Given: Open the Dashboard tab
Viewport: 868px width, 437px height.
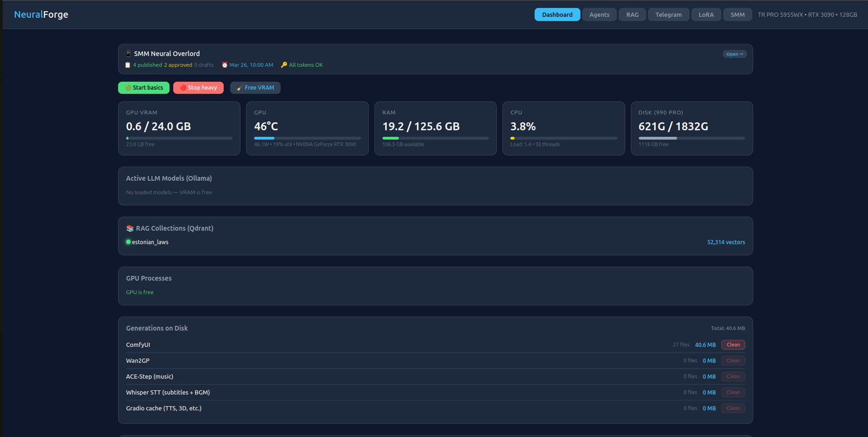Looking at the screenshot, I should pyautogui.click(x=557, y=14).
